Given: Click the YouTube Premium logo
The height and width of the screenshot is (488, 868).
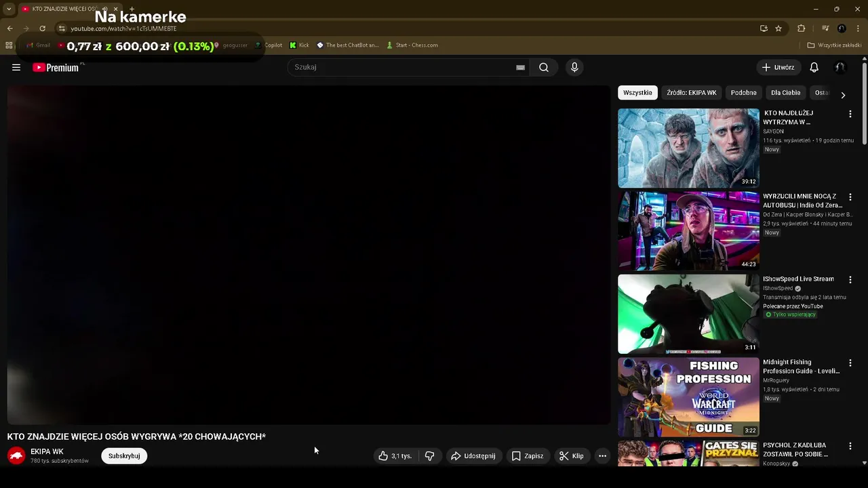Looking at the screenshot, I should tap(56, 67).
